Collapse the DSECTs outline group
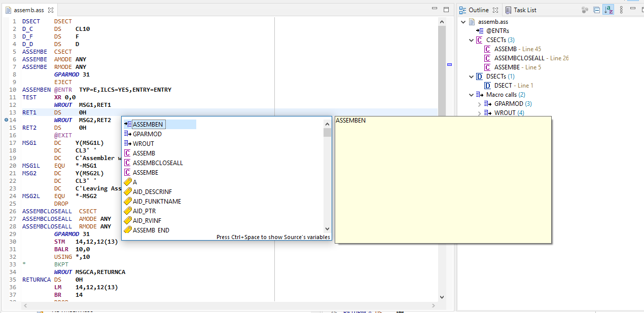The width and height of the screenshot is (644, 313). pos(471,76)
